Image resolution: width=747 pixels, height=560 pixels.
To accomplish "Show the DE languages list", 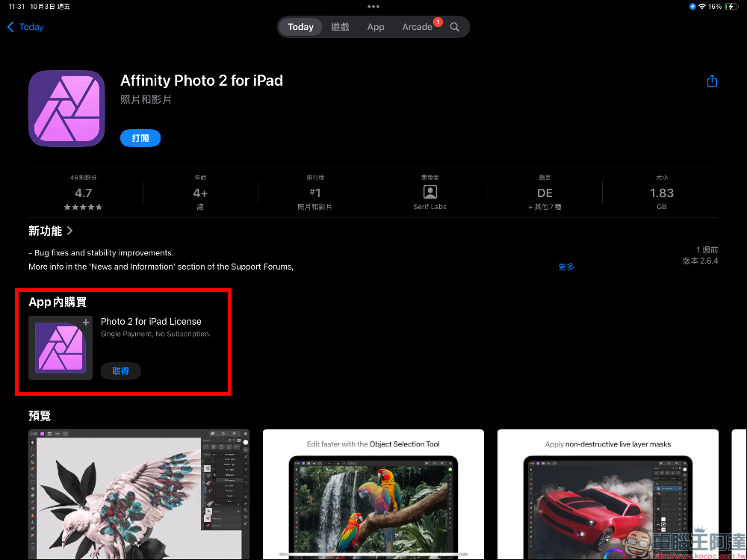I will click(545, 193).
